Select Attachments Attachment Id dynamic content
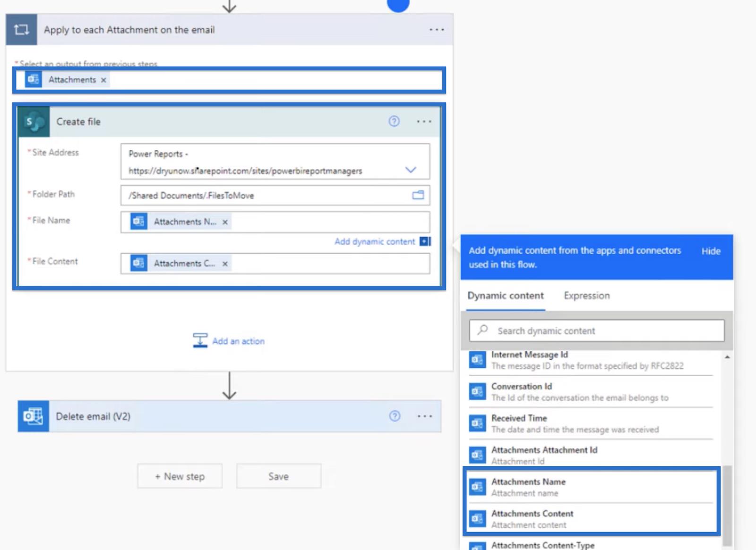Screen dimensions: 756x550 591,455
